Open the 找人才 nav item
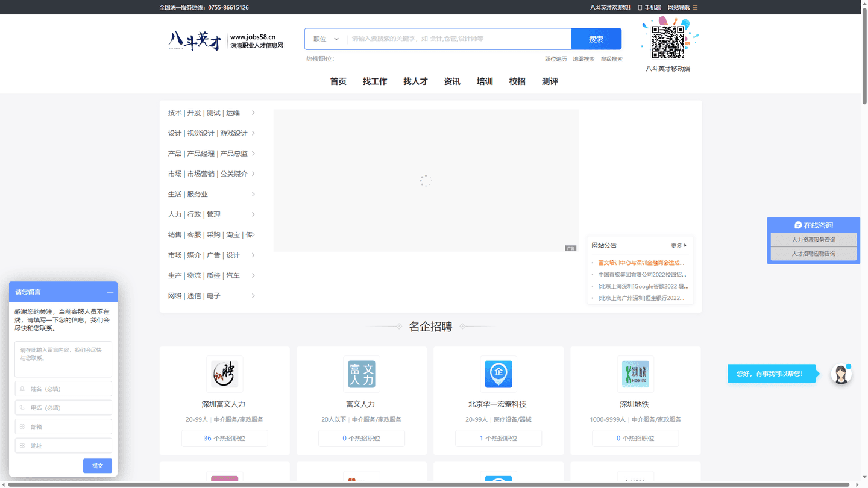Image resolution: width=868 pixels, height=488 pixels. point(415,81)
